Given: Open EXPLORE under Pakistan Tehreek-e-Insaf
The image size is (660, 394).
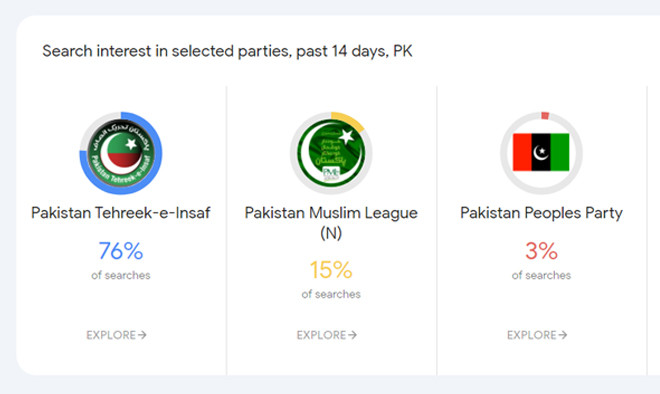Looking at the screenshot, I should point(117,335).
